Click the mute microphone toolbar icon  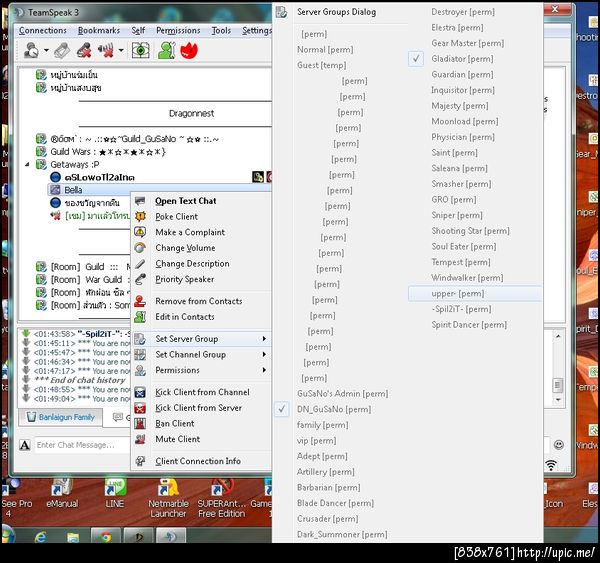click(x=84, y=50)
